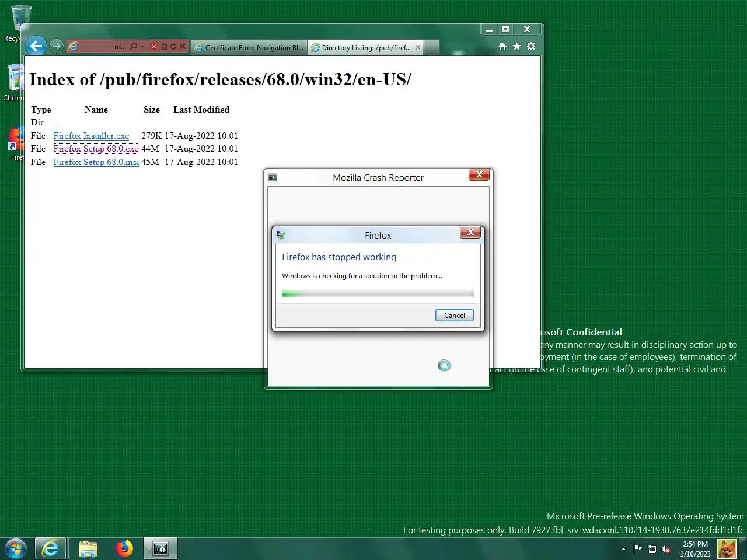Viewport: 747px width, 560px height.
Task: Click the Internet Explorer taskbar icon
Action: point(51,549)
